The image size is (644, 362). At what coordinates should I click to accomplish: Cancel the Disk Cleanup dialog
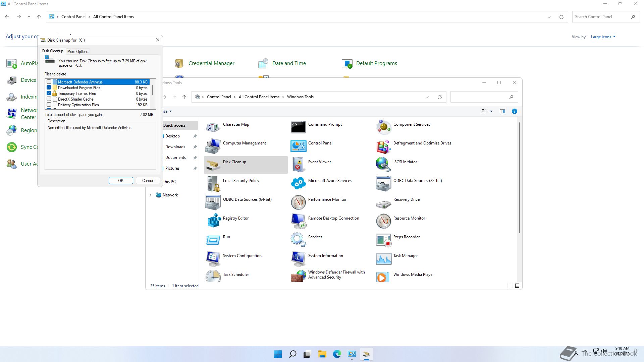[x=148, y=181]
